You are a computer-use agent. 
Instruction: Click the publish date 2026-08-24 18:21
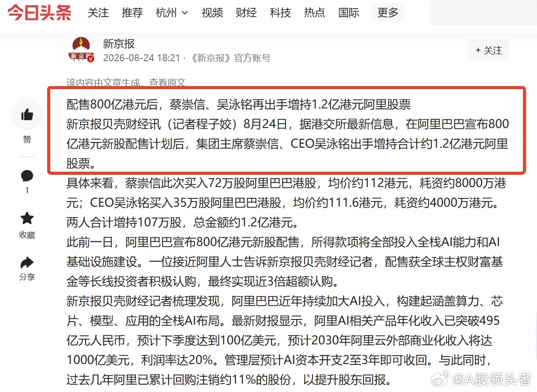(x=142, y=58)
